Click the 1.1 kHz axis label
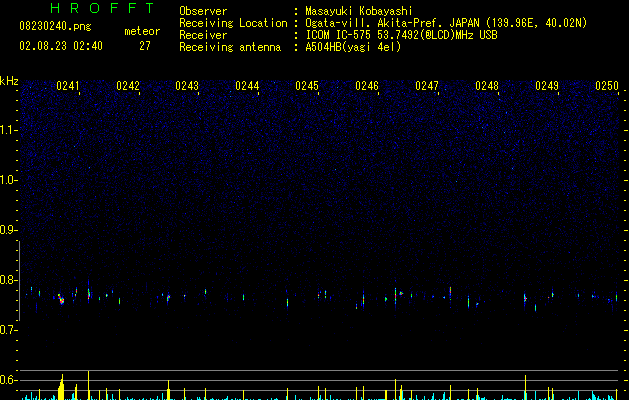The height and width of the screenshot is (400, 629). (9, 130)
